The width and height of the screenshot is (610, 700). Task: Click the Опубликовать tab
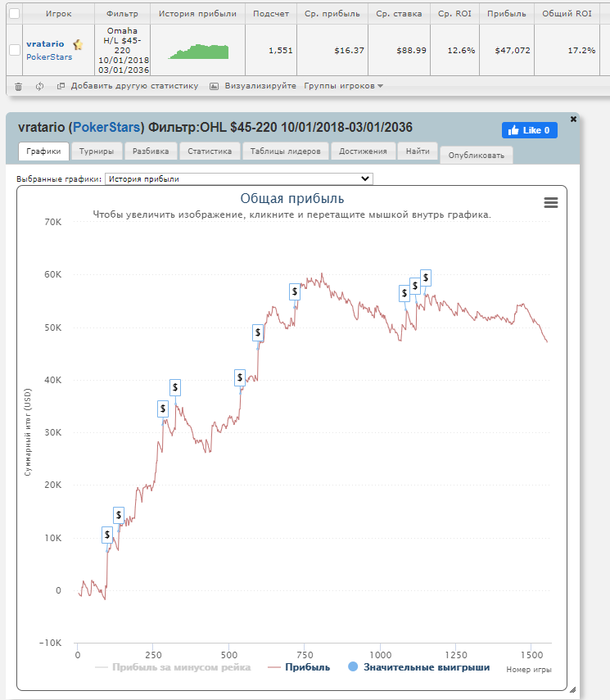(476, 155)
